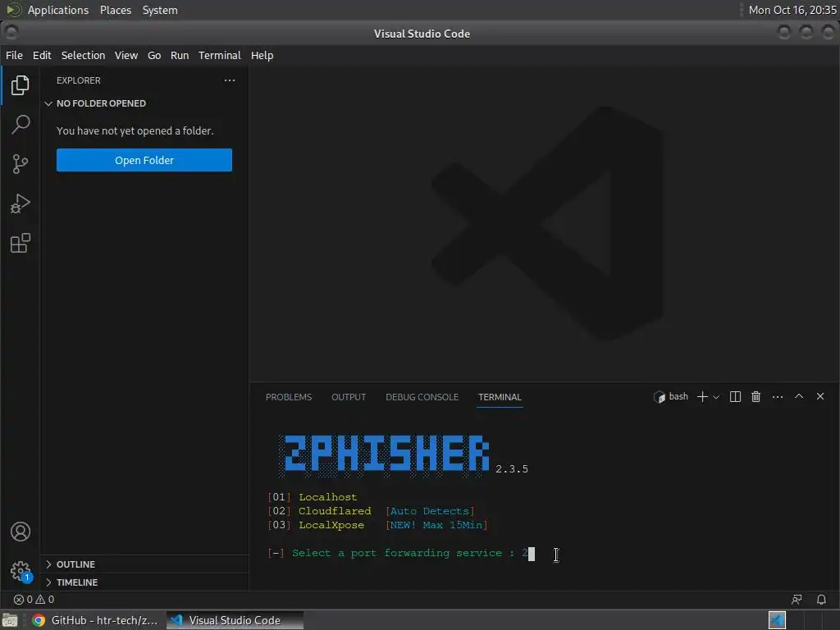Select the Terminal tab
840x630 pixels.
pos(500,397)
